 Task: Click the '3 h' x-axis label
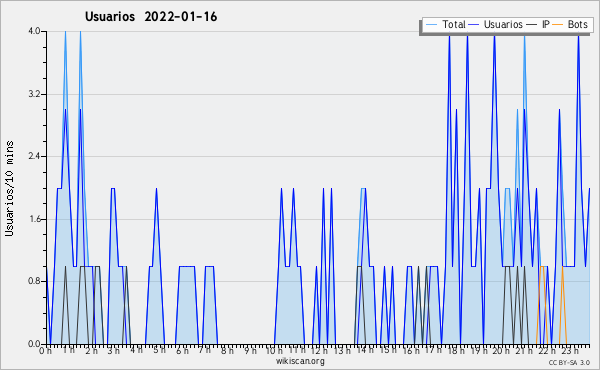[x=113, y=350]
